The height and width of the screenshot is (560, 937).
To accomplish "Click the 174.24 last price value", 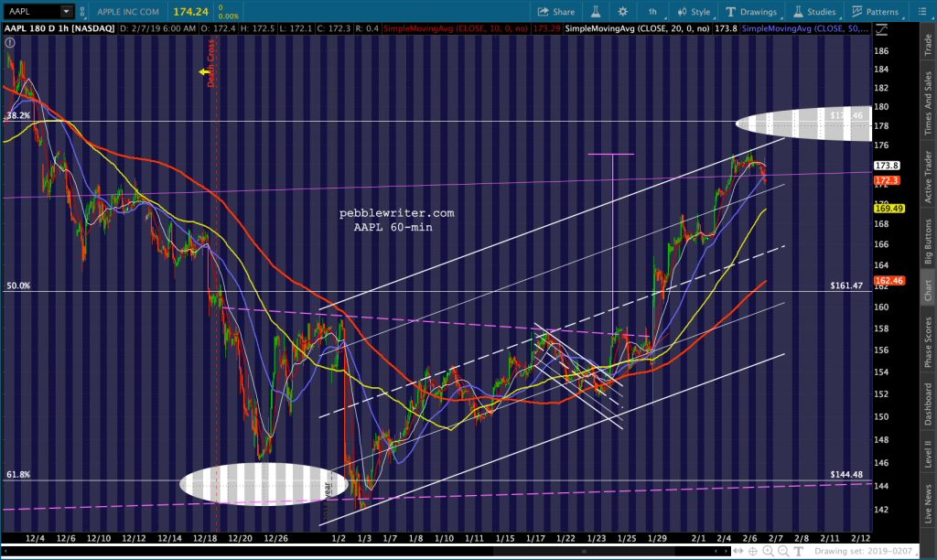I will [x=190, y=11].
